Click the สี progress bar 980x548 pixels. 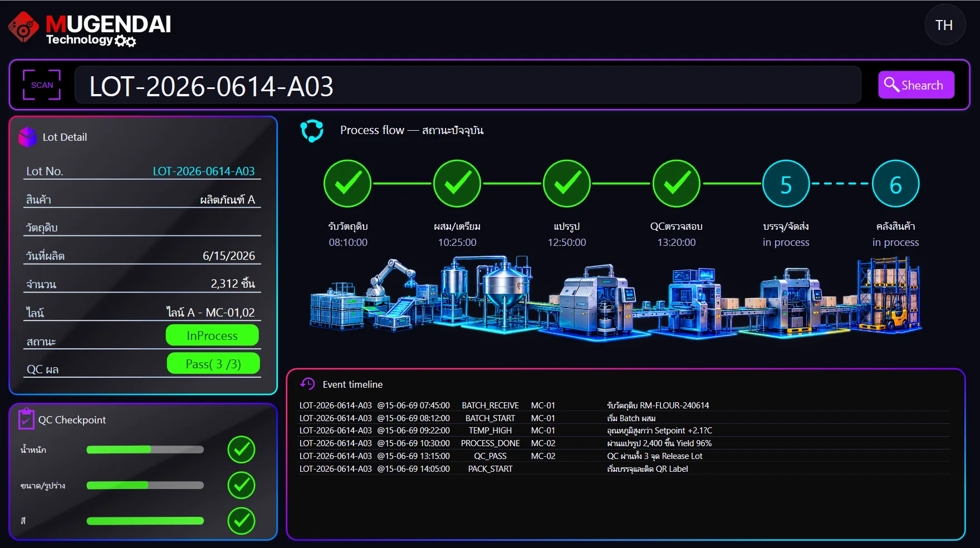tap(145, 521)
